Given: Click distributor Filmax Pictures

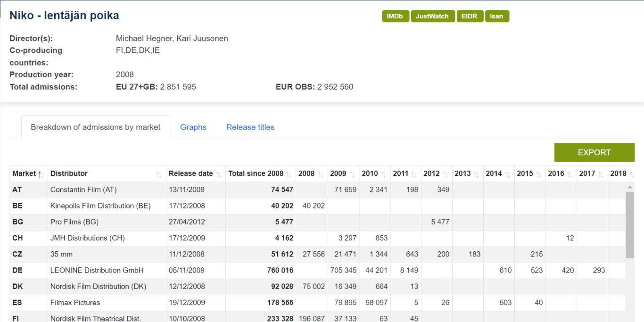Looking at the screenshot, I should coord(75,302).
